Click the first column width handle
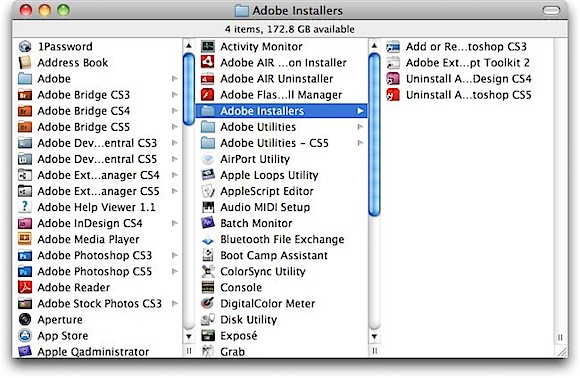The image size is (580, 378). 189,351
